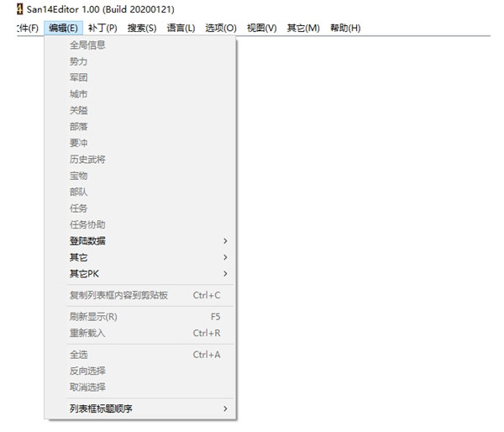Open the 其它(M) menu
The height and width of the screenshot is (432, 504).
(303, 28)
